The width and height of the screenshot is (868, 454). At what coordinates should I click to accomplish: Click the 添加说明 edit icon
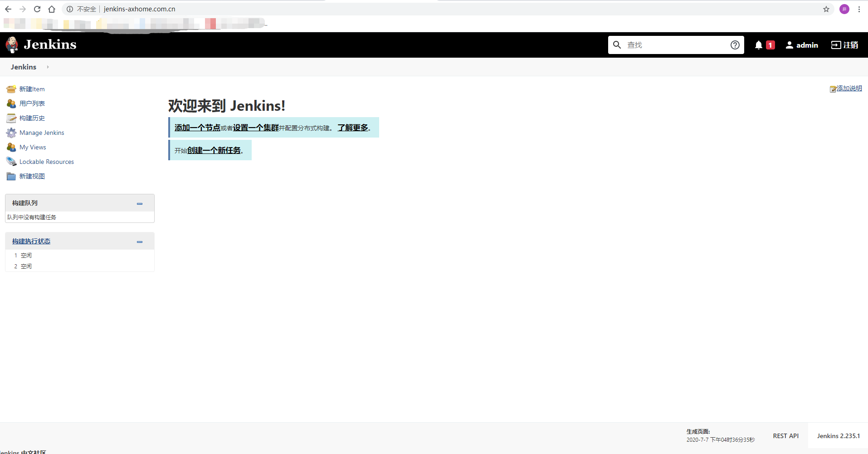tap(833, 89)
